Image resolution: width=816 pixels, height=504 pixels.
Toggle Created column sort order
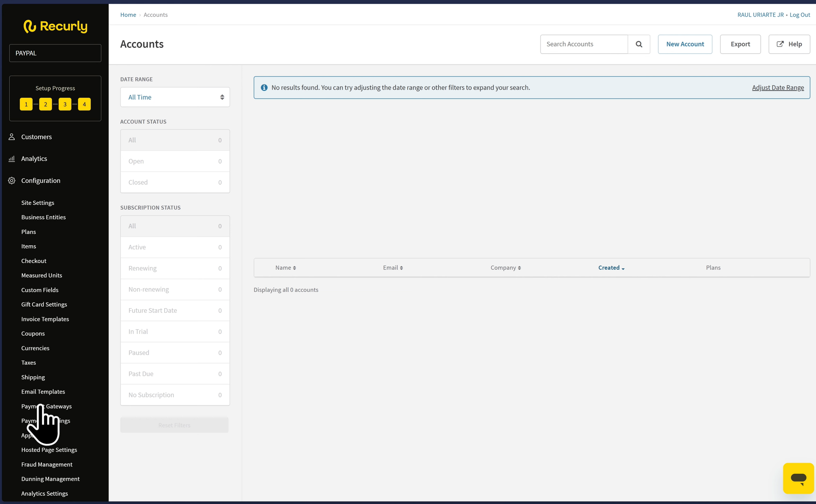(611, 268)
